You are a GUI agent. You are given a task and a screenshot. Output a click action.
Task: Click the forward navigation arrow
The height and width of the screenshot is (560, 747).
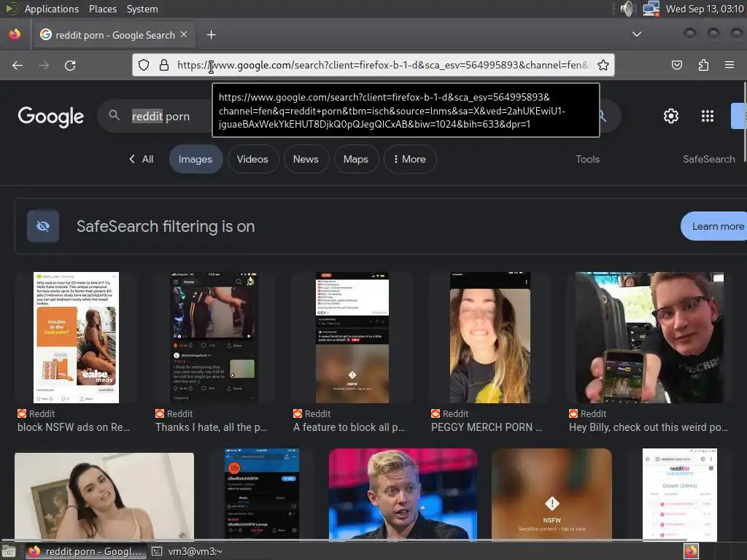44,65
